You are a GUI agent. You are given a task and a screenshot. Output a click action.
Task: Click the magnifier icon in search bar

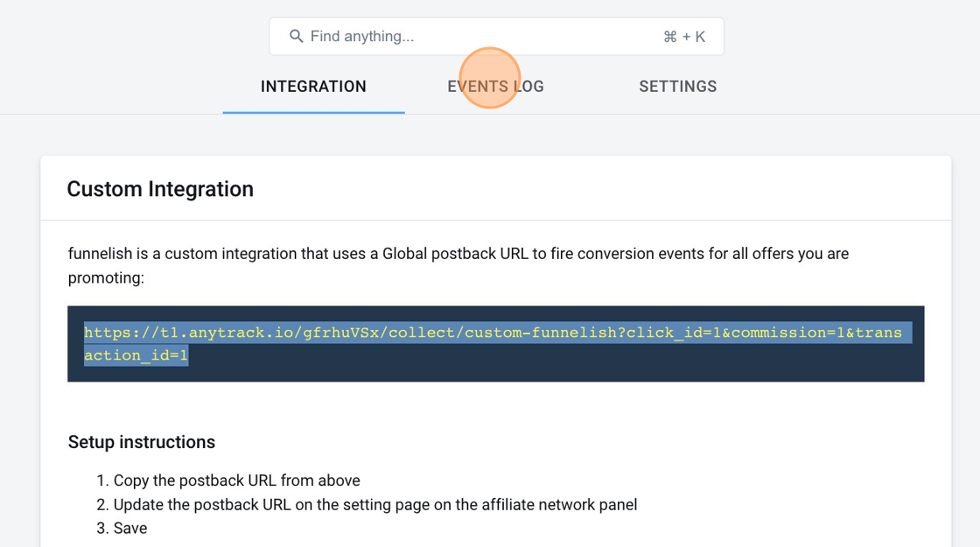(x=297, y=36)
